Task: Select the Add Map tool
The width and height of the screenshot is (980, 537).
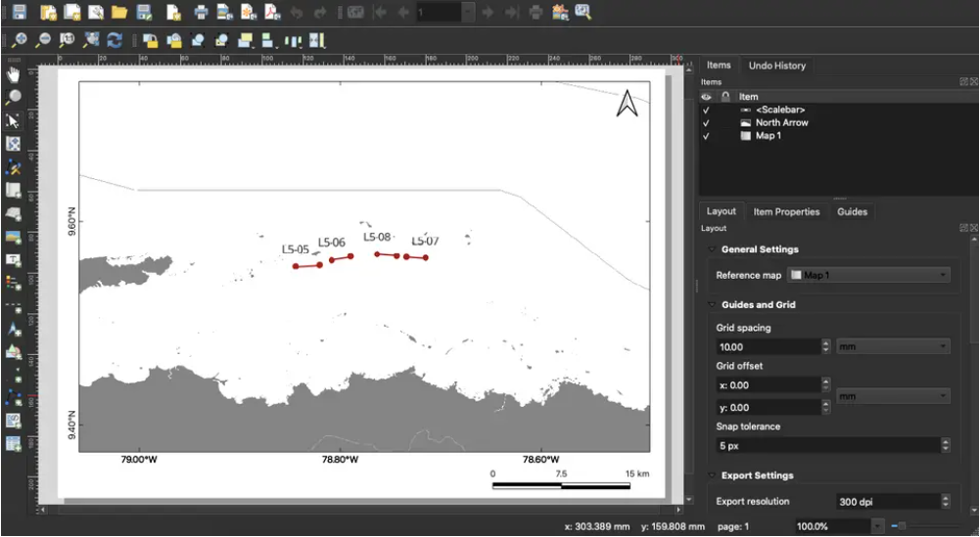Action: point(13,191)
